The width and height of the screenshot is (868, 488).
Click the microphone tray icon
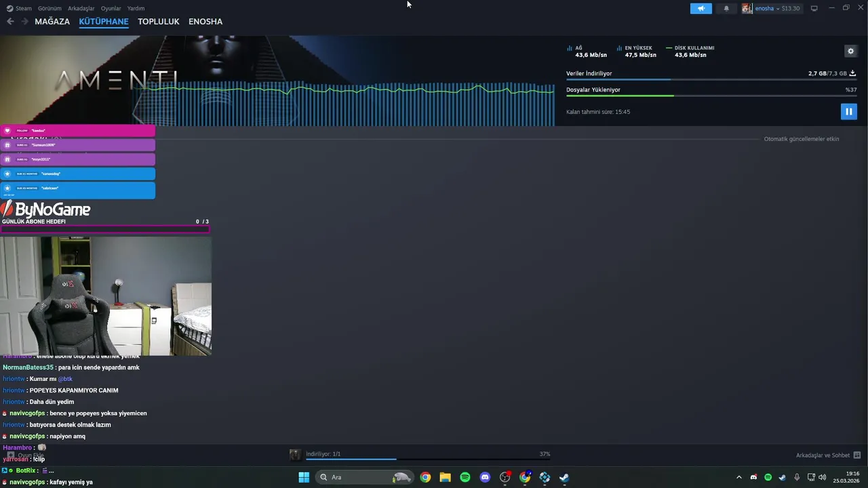797,477
